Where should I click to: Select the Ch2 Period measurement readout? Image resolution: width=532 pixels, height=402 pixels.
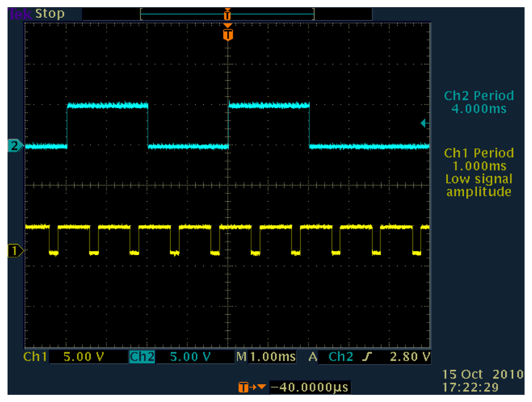478,102
